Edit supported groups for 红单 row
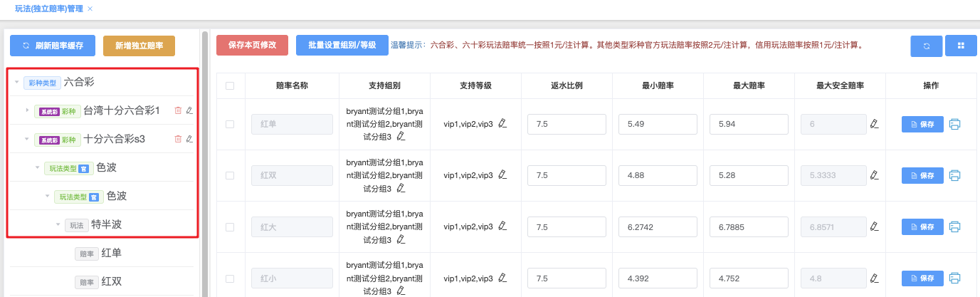The image size is (980, 297). [401, 136]
